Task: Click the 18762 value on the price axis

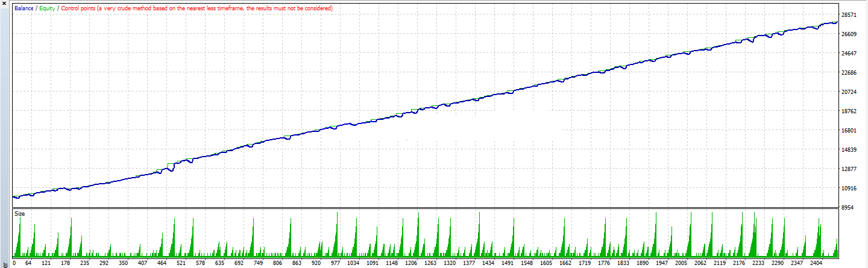Action: point(849,111)
